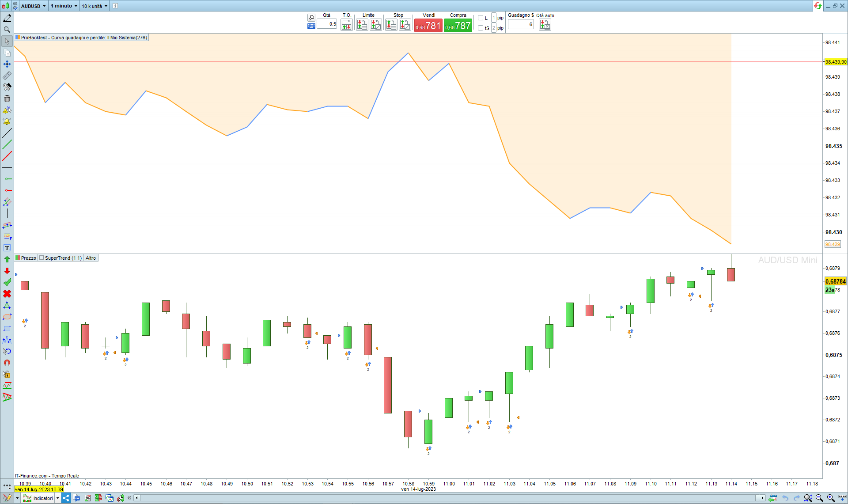Select the red X cross marker tool
Screen dimensions: 848x504
(x=7, y=294)
